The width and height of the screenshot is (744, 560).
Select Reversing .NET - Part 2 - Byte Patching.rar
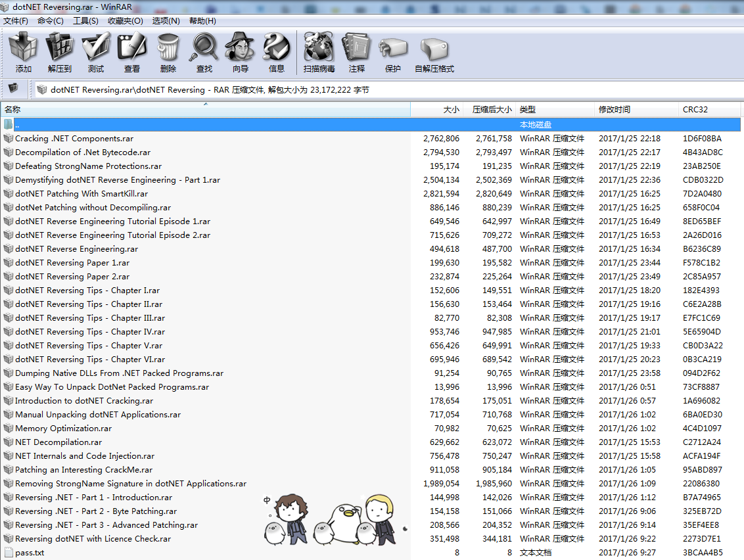[x=96, y=511]
